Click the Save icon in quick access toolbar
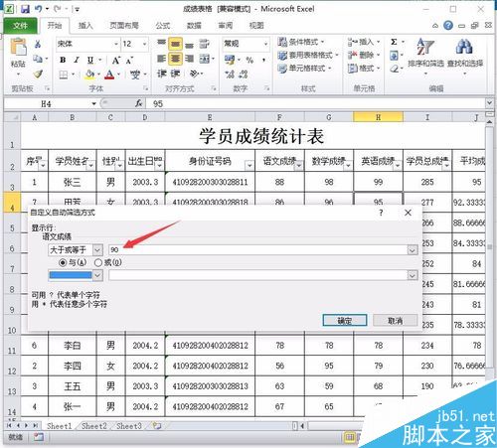This screenshot has height=448, width=497. coord(25,9)
